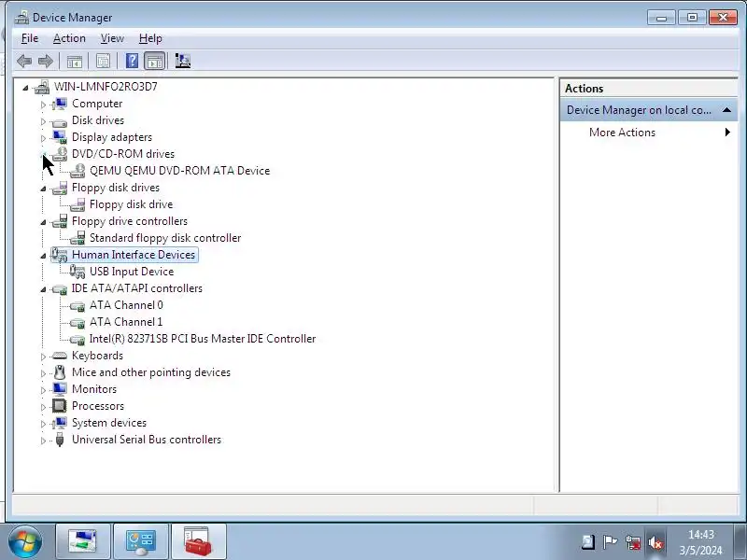The image size is (747, 560).
Task: Expand the Mice and other pointing devices arrow
Action: 43,372
